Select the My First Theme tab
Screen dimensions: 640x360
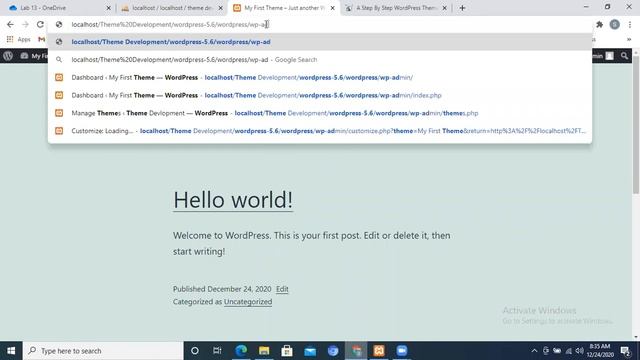(284, 8)
